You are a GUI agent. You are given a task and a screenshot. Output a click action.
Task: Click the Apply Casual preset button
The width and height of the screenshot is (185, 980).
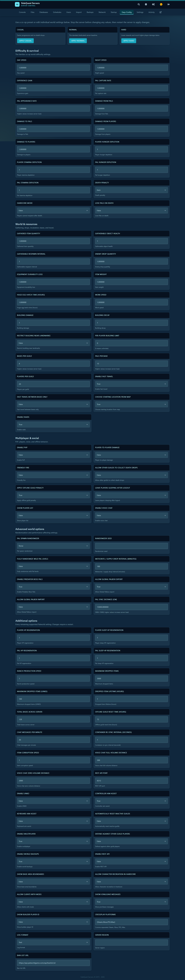coord(26,41)
